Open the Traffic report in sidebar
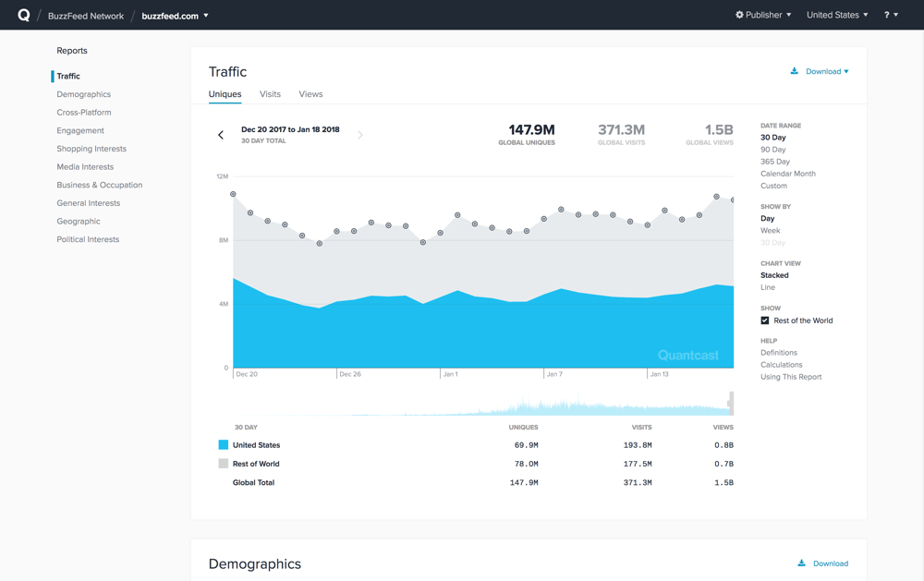This screenshot has width=924, height=581. pyautogui.click(x=68, y=76)
